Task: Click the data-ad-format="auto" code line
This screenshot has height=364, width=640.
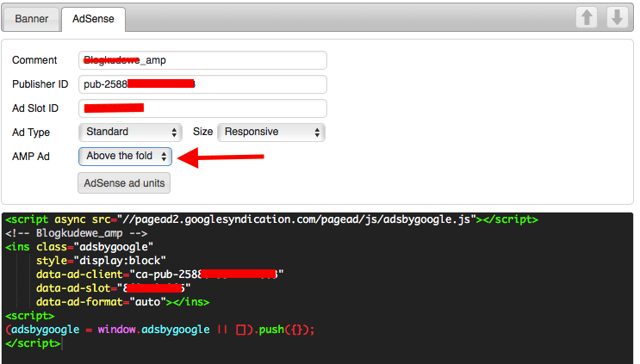Action: tap(122, 302)
